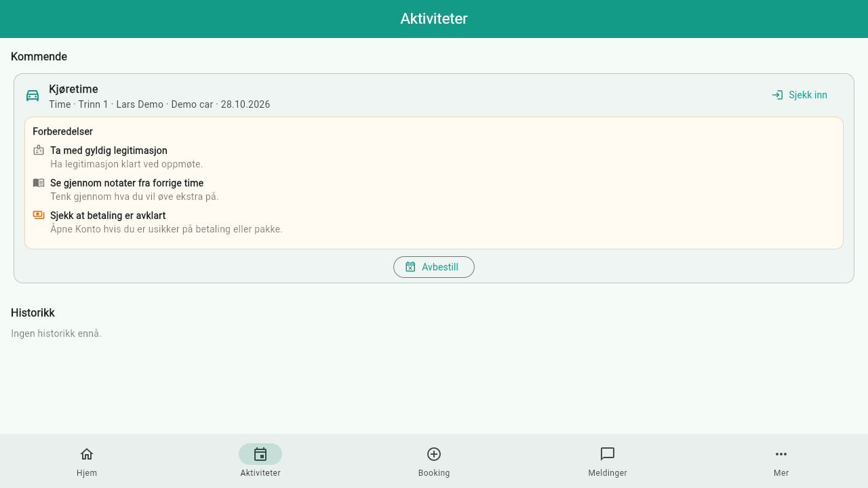Click the speech bubble Meldinger icon
The height and width of the screenshot is (488, 868).
coord(608,454)
